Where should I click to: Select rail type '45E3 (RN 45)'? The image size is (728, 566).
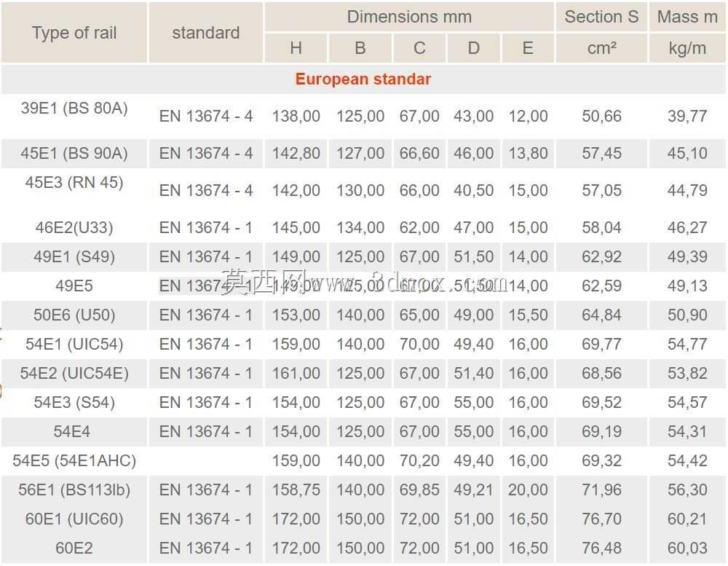click(74, 182)
